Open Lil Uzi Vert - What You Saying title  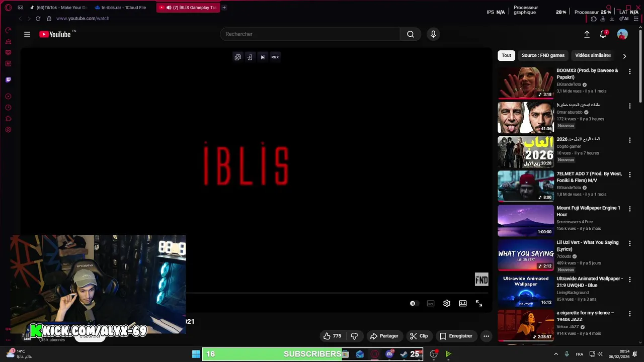point(587,246)
